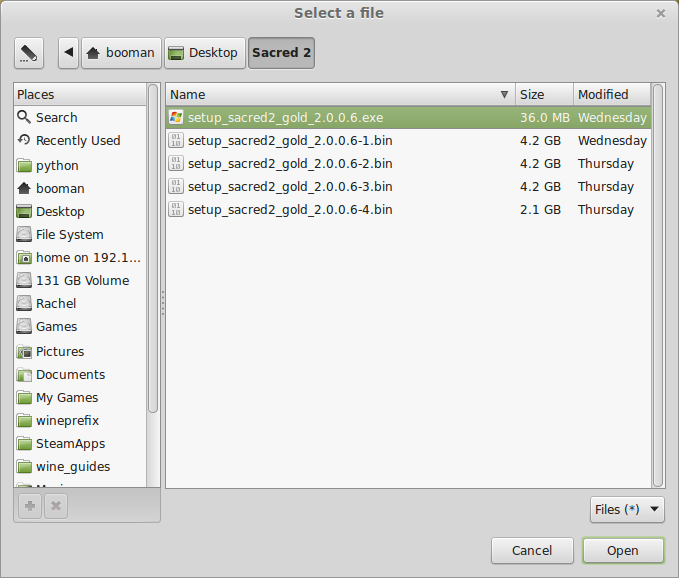This screenshot has width=679, height=578.
Task: Go to the booman path button
Action: click(x=121, y=53)
